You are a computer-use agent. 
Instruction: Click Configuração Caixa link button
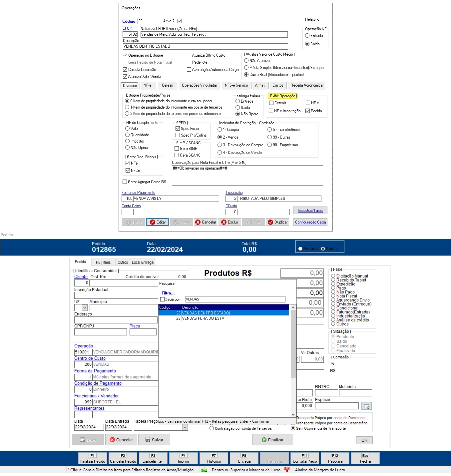click(310, 222)
